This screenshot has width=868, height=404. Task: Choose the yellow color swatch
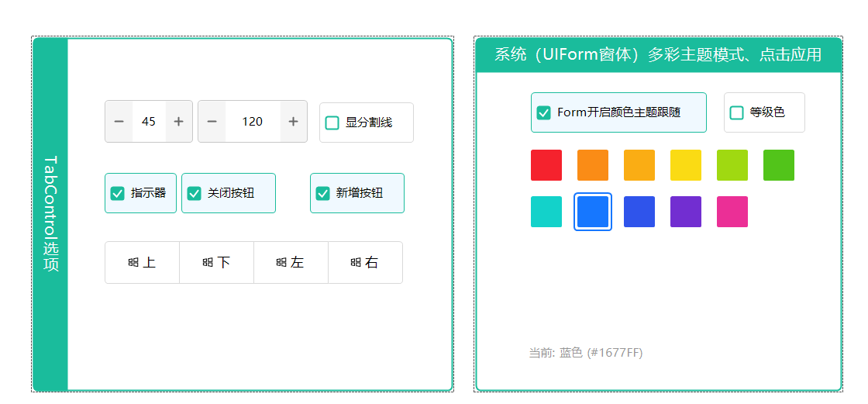[686, 165]
